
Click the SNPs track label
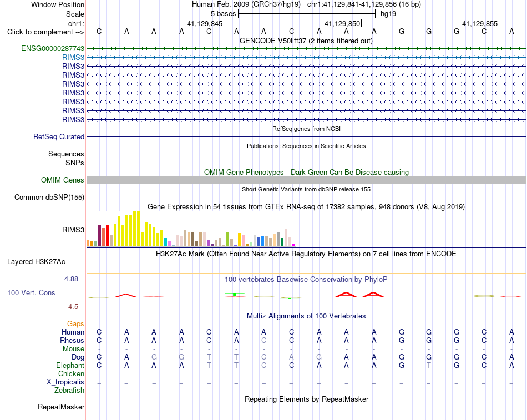(75, 163)
